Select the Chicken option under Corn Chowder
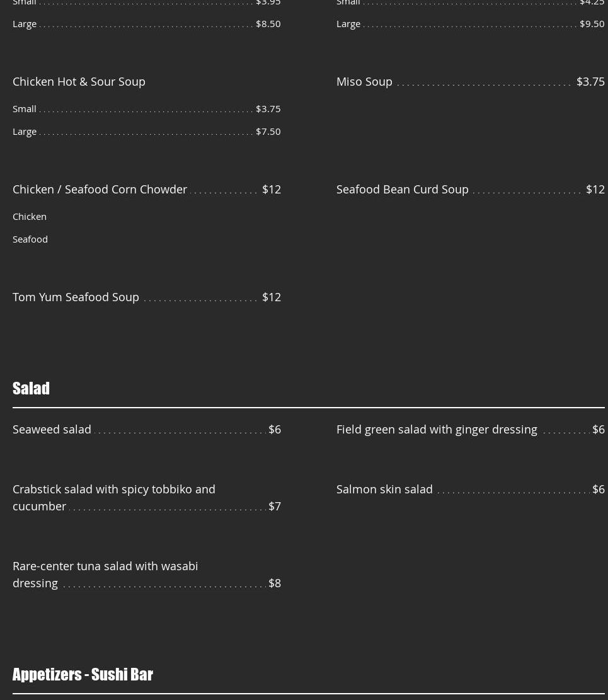Image resolution: width=608 pixels, height=700 pixels. (30, 216)
